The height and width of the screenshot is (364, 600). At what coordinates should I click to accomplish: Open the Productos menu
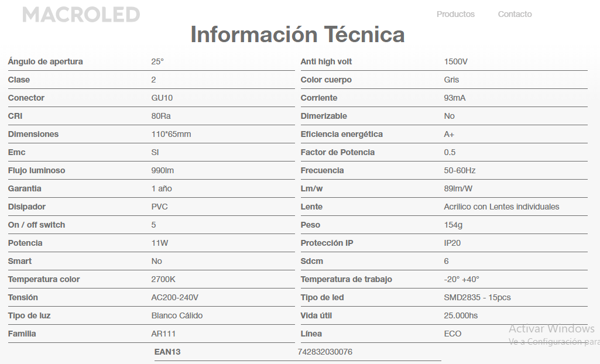coord(455,14)
